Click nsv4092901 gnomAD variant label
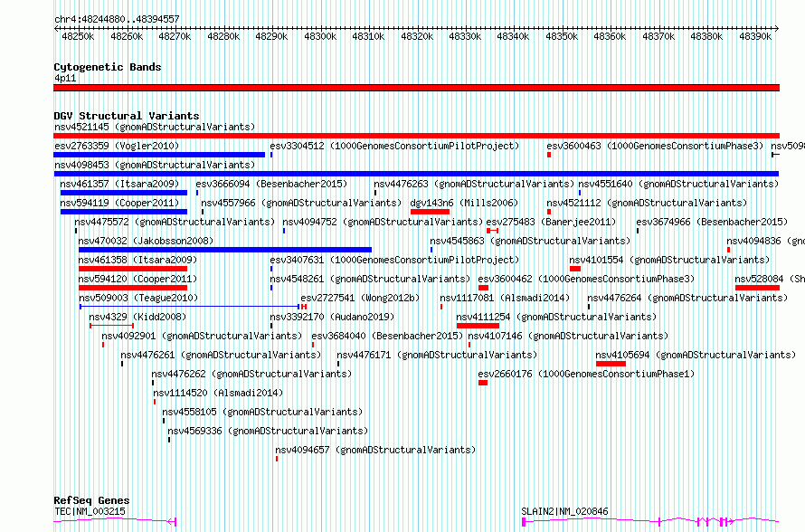 (x=202, y=336)
